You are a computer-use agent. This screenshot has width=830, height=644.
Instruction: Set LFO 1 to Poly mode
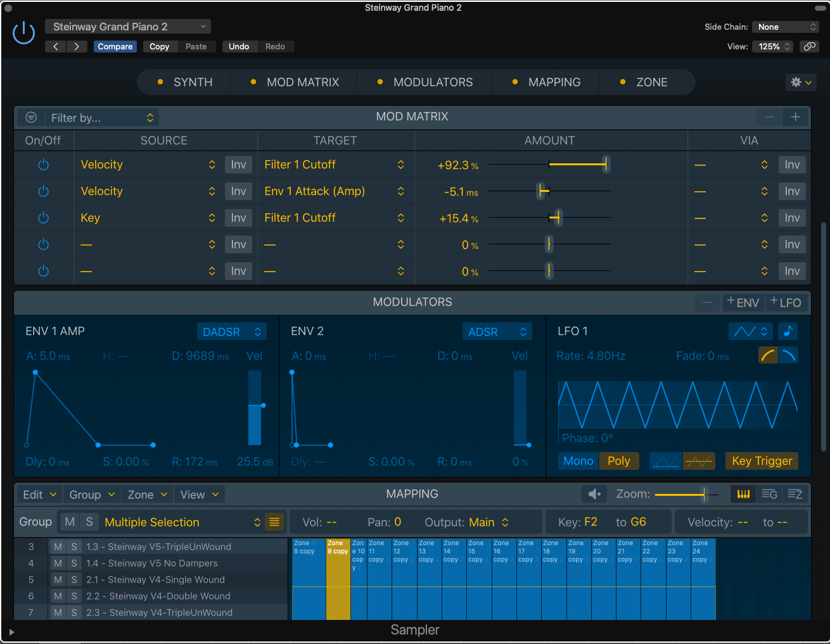point(619,461)
